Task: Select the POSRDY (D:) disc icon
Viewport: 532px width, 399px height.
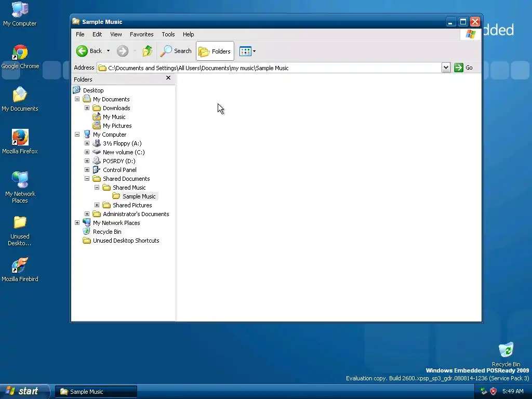Action: click(x=97, y=161)
